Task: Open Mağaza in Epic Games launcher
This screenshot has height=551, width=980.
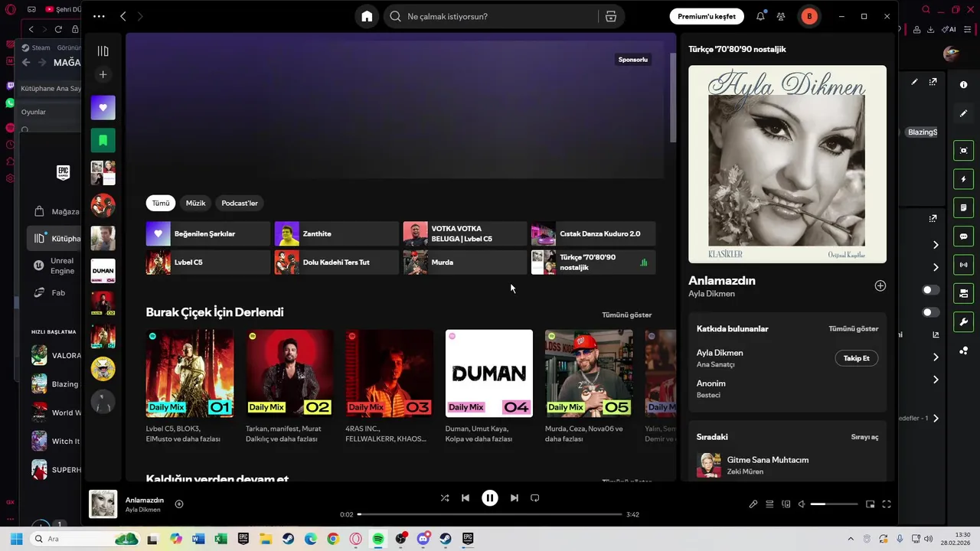Action: [x=57, y=211]
